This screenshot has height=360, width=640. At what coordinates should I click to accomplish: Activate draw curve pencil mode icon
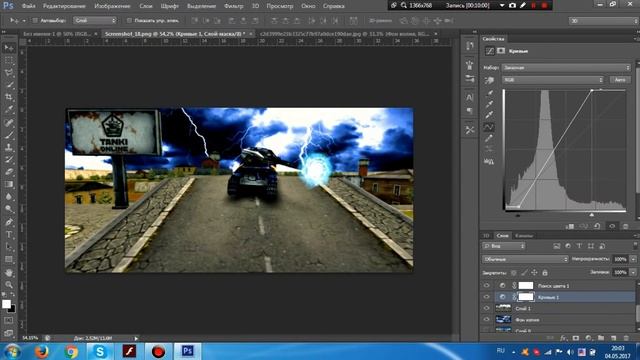coord(489,139)
